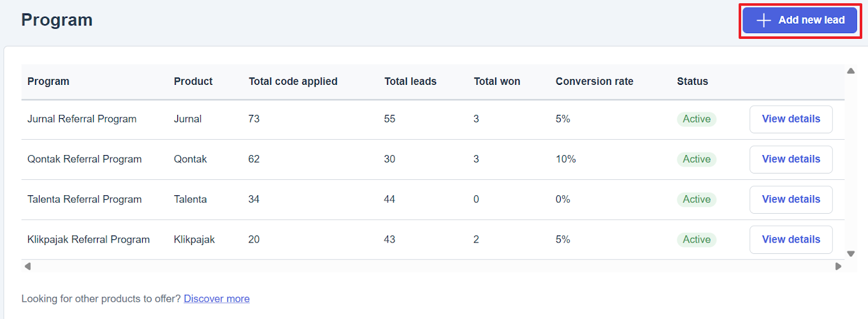The width and height of the screenshot is (868, 319).
Task: Click the Total won value for Talenta
Action: (x=476, y=200)
